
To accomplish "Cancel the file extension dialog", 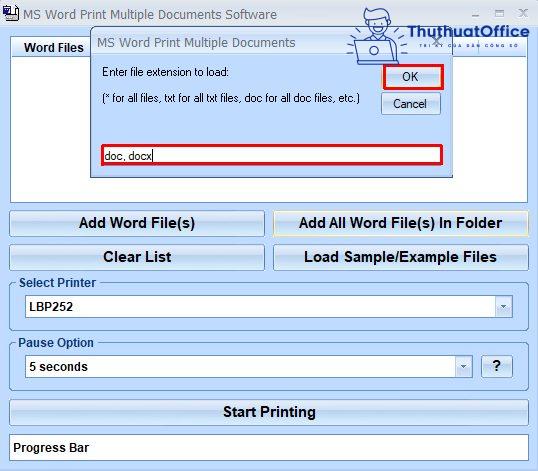I will pyautogui.click(x=410, y=104).
